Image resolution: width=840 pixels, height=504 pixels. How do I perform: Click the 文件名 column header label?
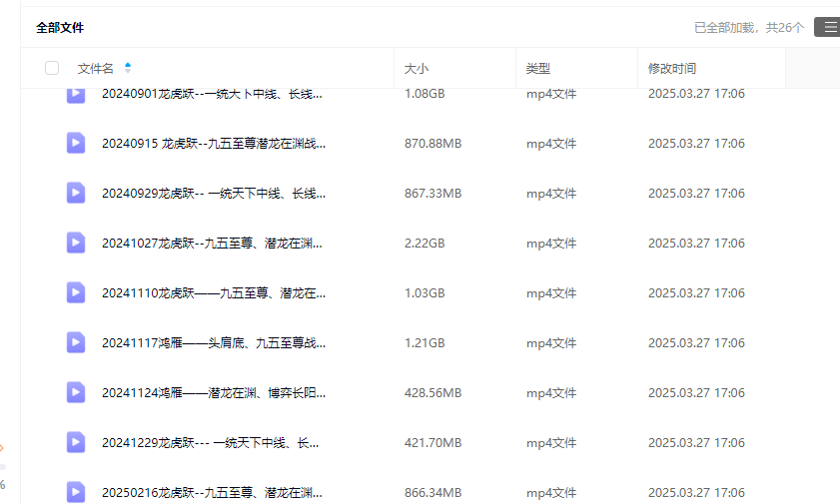95,69
